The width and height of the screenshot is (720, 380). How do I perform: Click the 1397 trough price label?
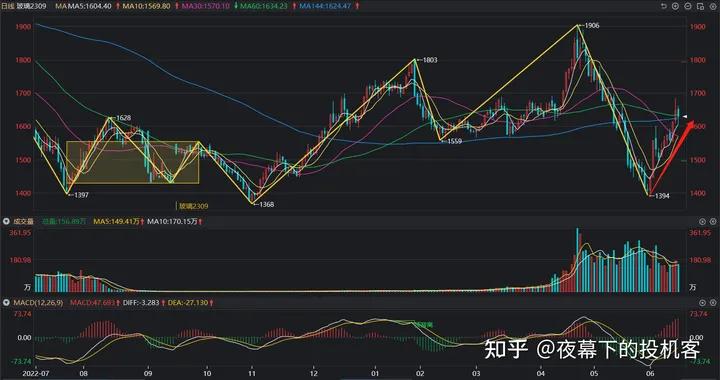pyautogui.click(x=81, y=195)
